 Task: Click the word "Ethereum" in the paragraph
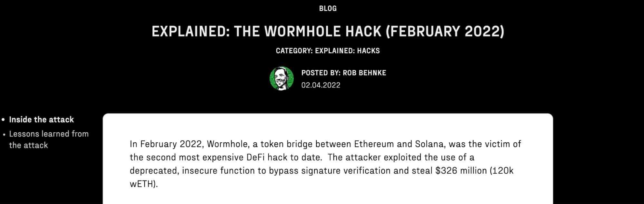374,144
